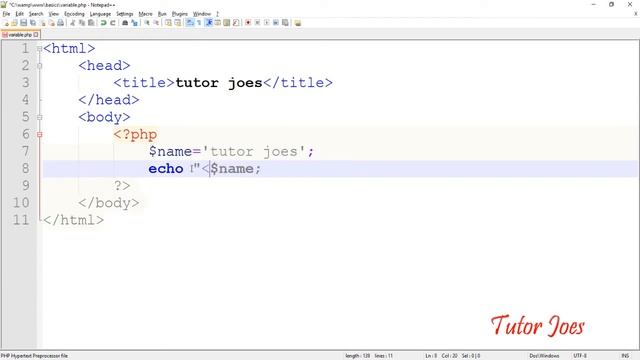
Task: Open the Macro menu
Action: (x=145, y=14)
